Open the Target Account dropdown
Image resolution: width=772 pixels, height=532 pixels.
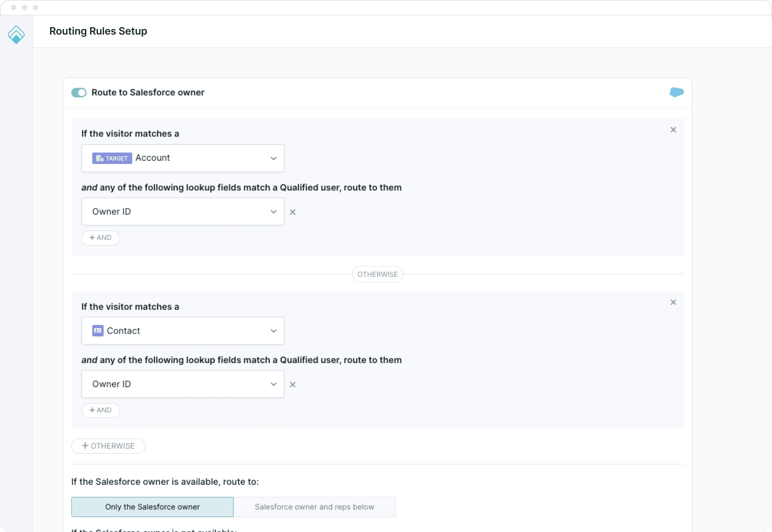pos(183,158)
